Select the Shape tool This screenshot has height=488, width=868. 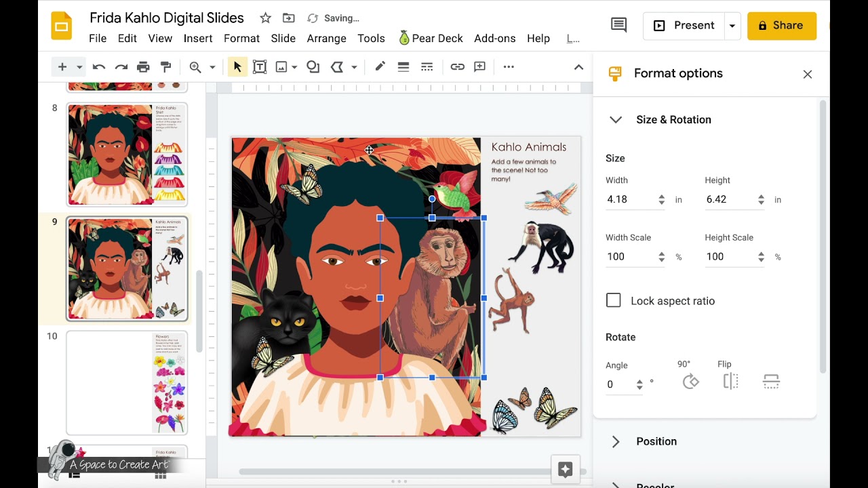click(313, 66)
